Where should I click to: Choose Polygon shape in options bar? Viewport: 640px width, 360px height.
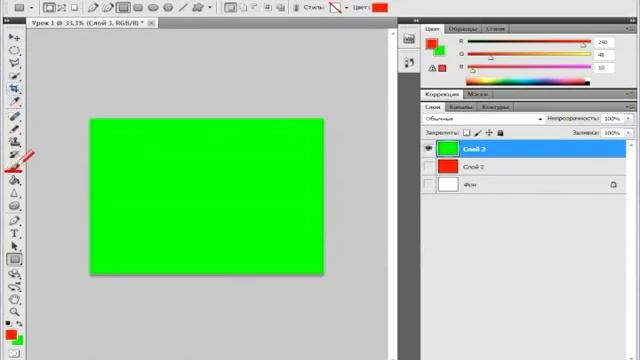[x=168, y=7]
